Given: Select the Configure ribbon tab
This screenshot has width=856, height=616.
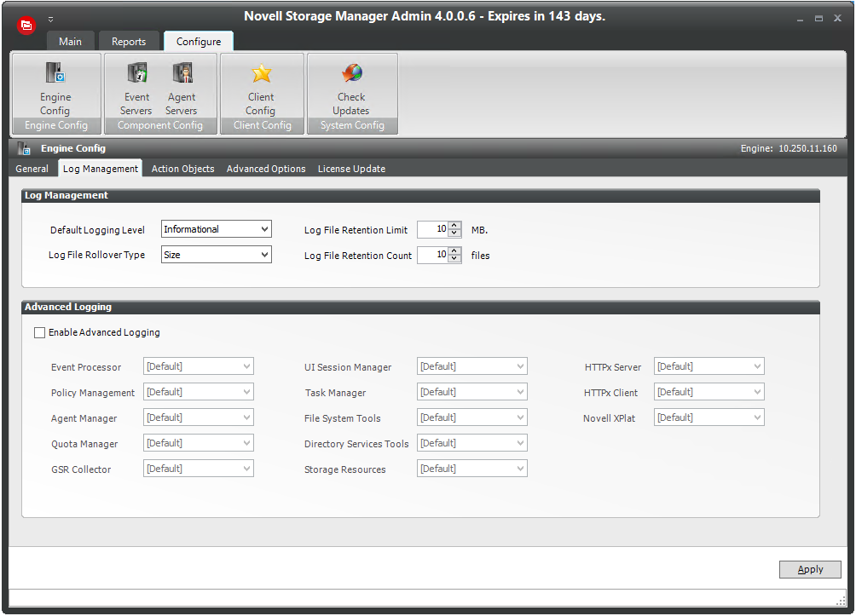Looking at the screenshot, I should [x=199, y=42].
